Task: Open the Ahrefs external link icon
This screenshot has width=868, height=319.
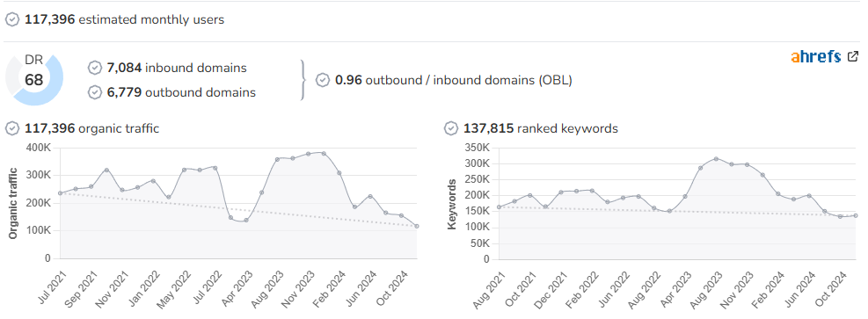Action: coord(853,56)
